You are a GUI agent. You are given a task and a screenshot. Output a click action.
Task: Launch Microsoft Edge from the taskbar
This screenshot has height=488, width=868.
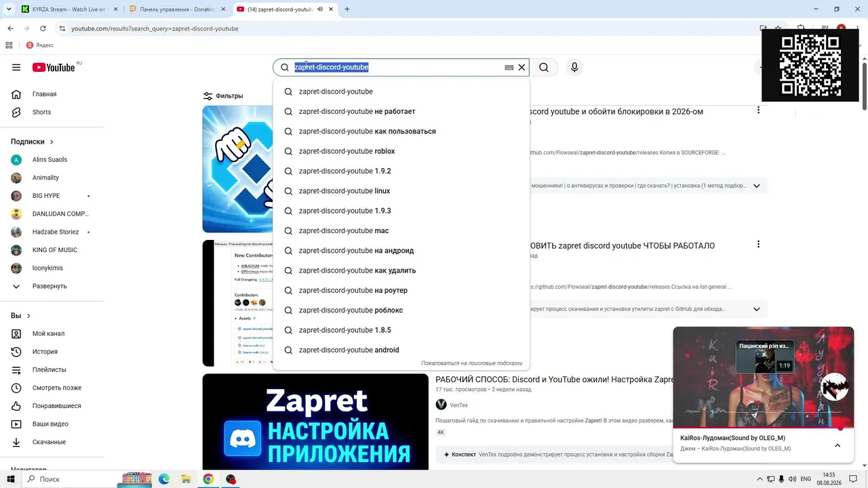coord(164,479)
